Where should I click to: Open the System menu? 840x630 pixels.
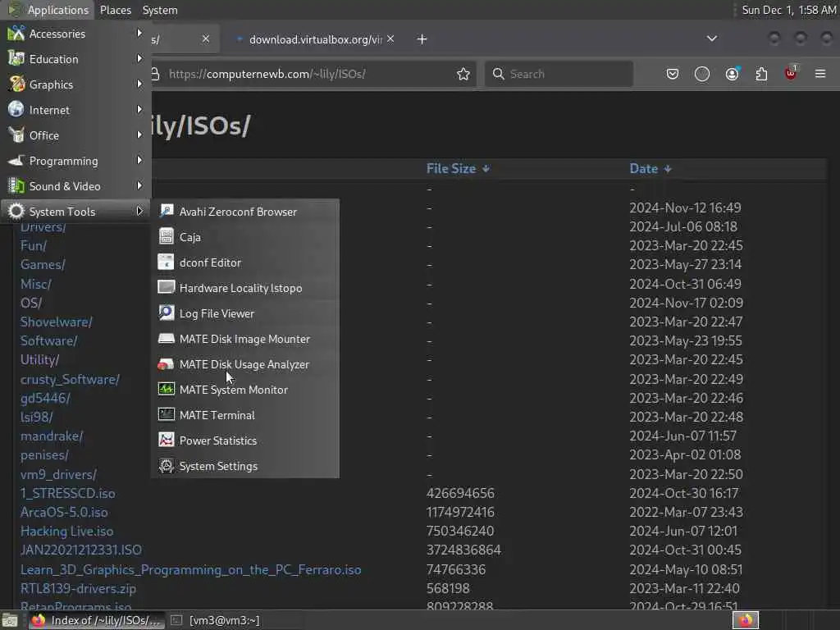[x=160, y=10]
